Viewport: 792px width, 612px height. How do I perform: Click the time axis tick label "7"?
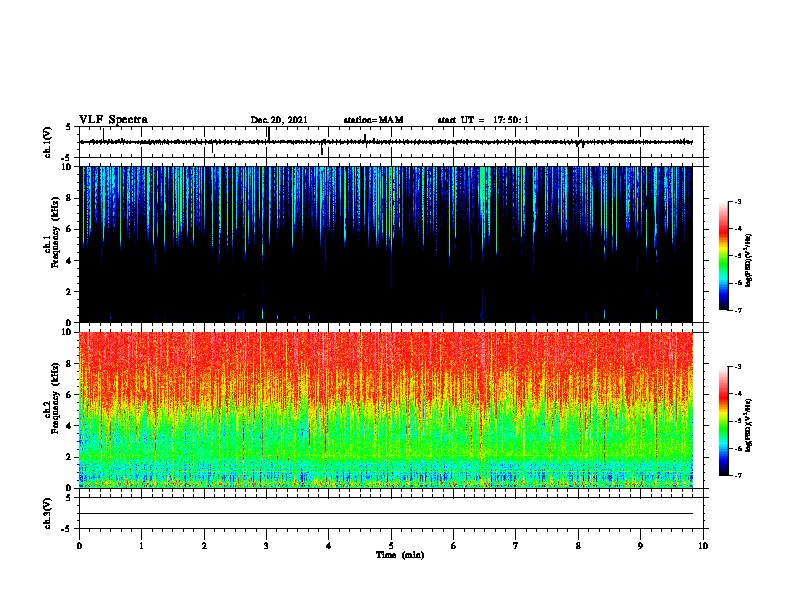(516, 546)
